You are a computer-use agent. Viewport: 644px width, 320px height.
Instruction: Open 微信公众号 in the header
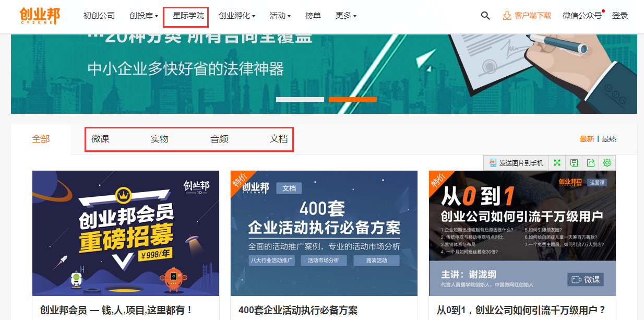pyautogui.click(x=582, y=16)
